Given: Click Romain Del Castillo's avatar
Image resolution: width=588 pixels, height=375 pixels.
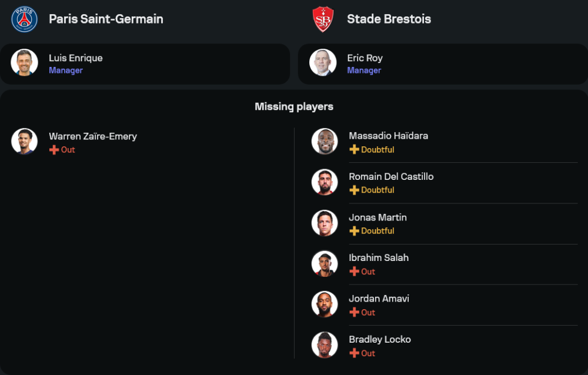Looking at the screenshot, I should pos(325,182).
